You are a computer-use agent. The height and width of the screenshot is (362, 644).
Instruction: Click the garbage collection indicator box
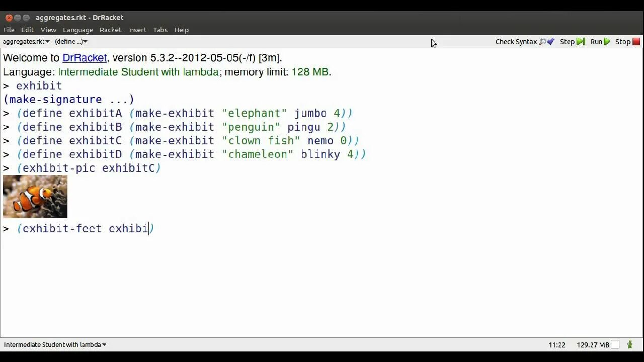pyautogui.click(x=615, y=344)
